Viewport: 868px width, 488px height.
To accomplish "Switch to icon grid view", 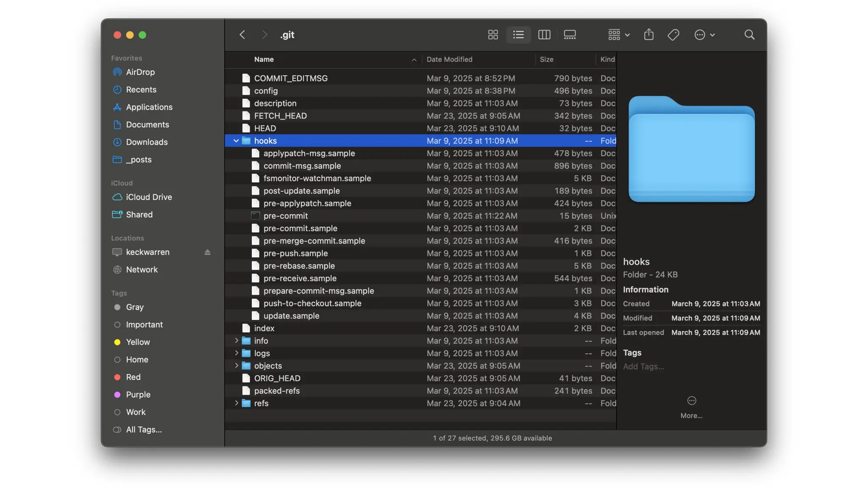I will tap(493, 35).
